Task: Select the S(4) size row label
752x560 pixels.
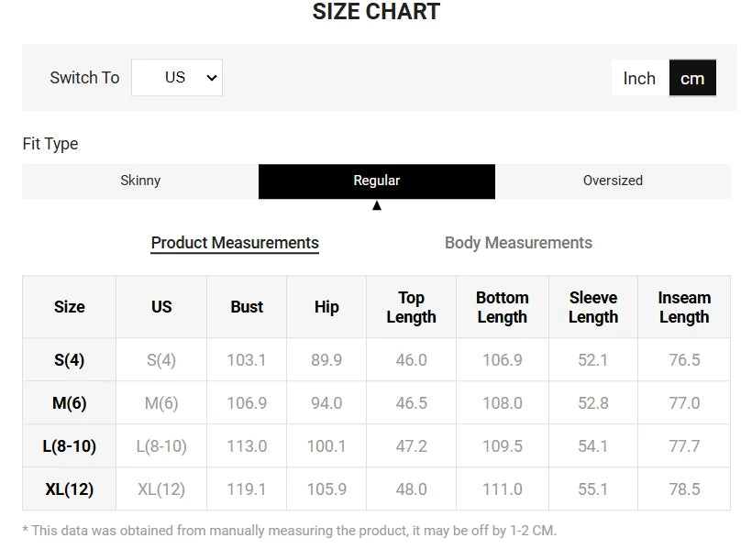Action: point(70,360)
